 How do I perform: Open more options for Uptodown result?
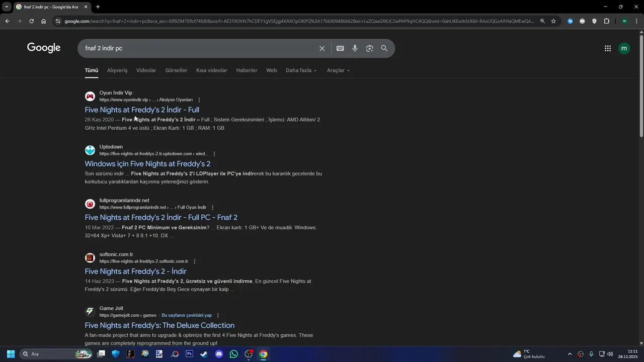214,154
